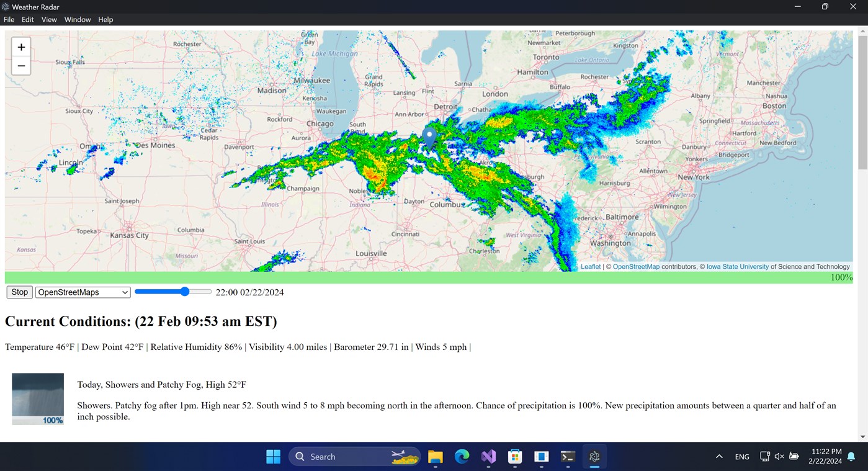The width and height of the screenshot is (868, 471).
Task: Click the showers forecast thumbnail image
Action: pos(37,398)
